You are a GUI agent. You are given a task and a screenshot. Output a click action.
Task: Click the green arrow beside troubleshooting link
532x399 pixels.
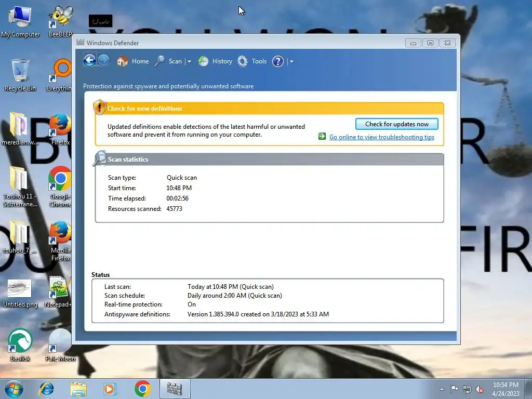tap(322, 137)
